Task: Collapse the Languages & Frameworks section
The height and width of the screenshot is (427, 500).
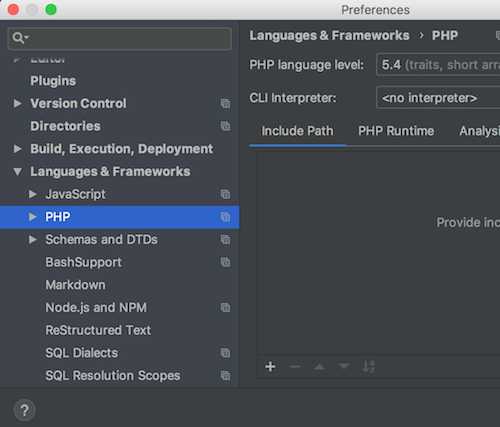Action: tap(17, 172)
